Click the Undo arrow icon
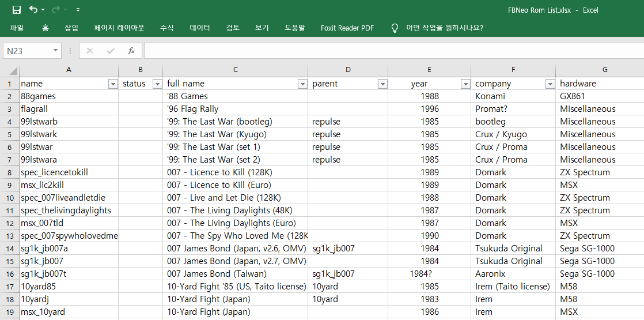Viewport: 644px width, 320px height. [x=33, y=9]
